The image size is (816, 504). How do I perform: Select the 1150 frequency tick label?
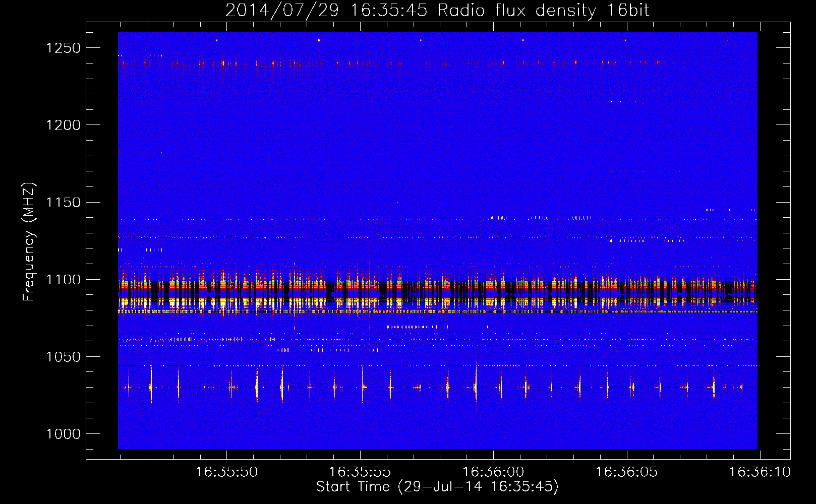coord(63,203)
